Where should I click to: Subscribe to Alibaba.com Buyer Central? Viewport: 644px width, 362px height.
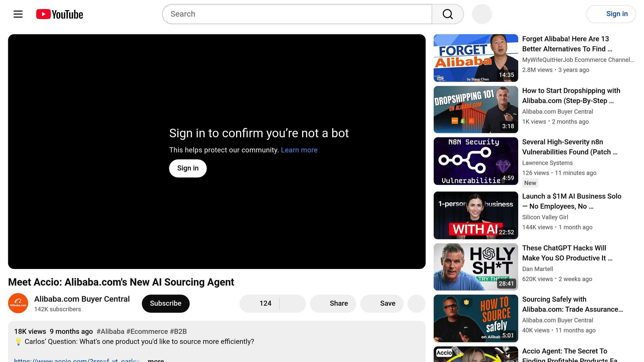point(165,304)
